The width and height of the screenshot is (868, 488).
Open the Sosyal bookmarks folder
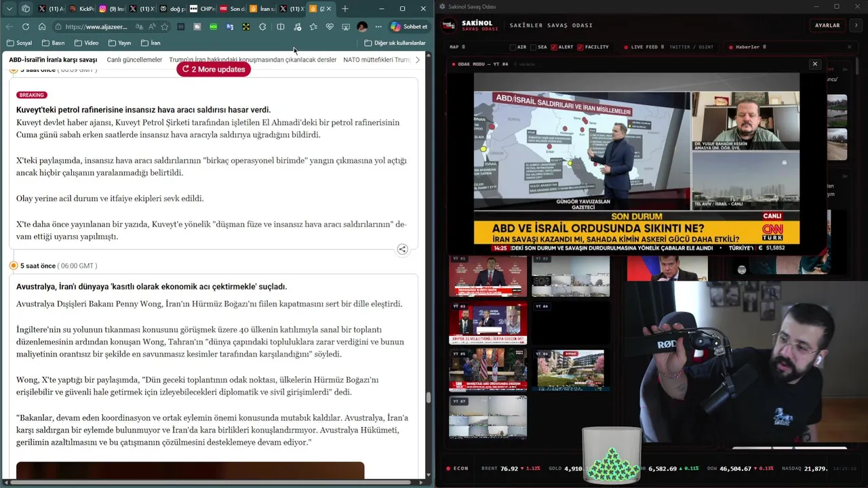tap(19, 43)
